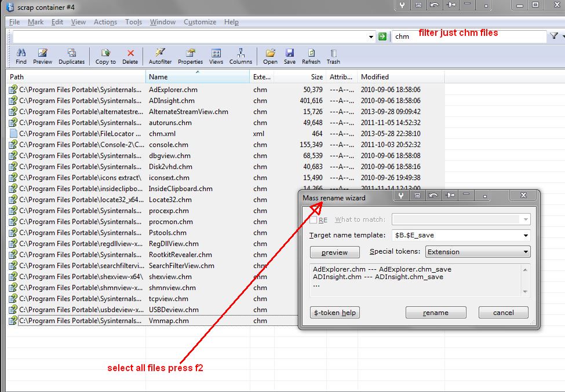This screenshot has width=565, height=392.
Task: Select the RootkitRevealer.chm entry
Action: (x=180, y=255)
